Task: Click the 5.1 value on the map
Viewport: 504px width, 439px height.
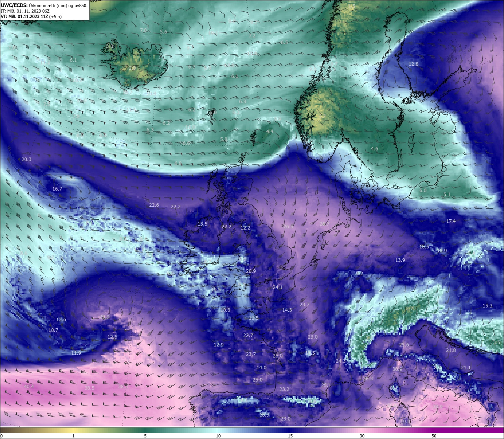Action: click(447, 194)
